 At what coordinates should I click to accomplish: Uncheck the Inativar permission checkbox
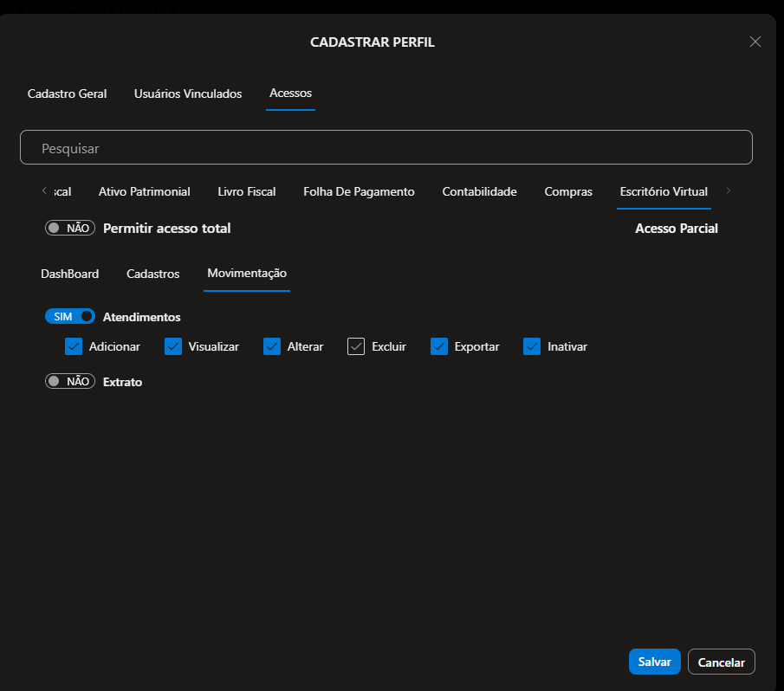tap(532, 346)
